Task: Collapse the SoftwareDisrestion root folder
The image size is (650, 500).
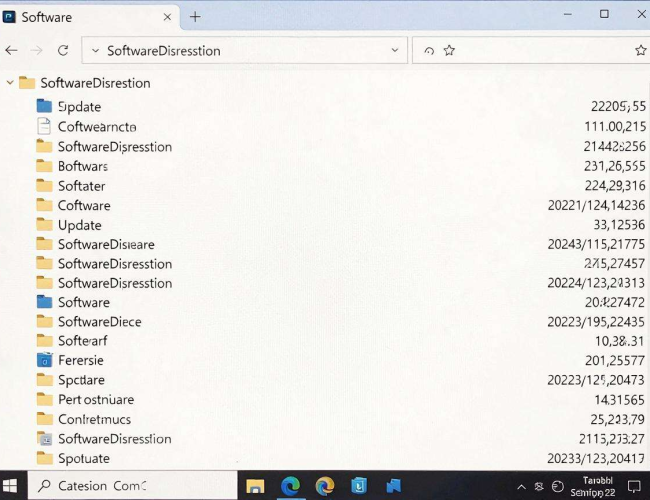Action: [x=10, y=83]
